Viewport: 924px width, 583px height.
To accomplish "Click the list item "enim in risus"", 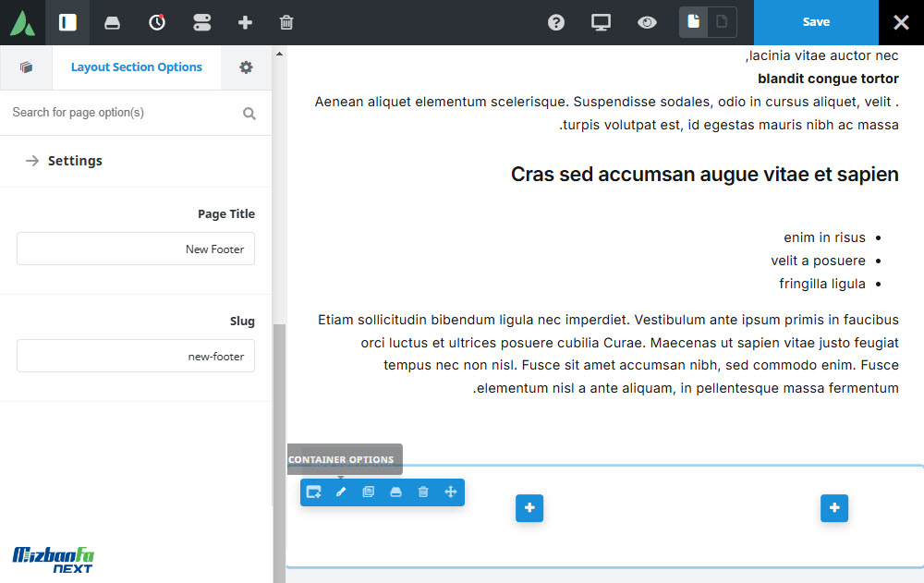I will pos(824,237).
